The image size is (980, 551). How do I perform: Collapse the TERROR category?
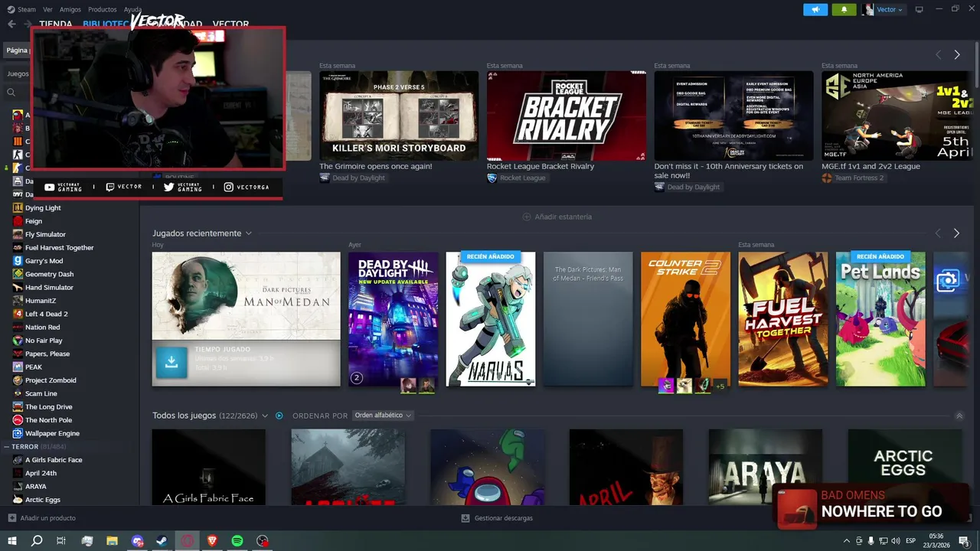coord(6,446)
